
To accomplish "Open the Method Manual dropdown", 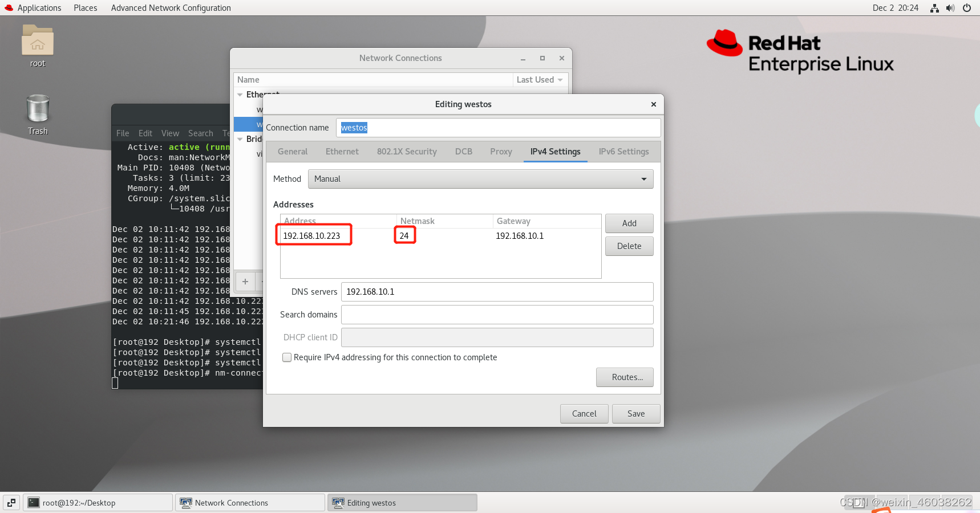I will (481, 179).
